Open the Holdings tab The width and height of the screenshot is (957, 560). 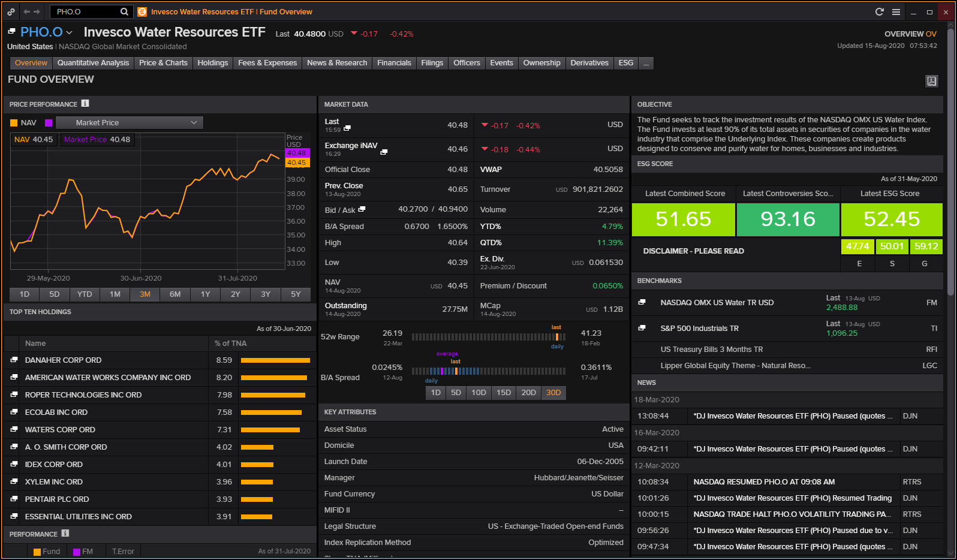pos(213,62)
